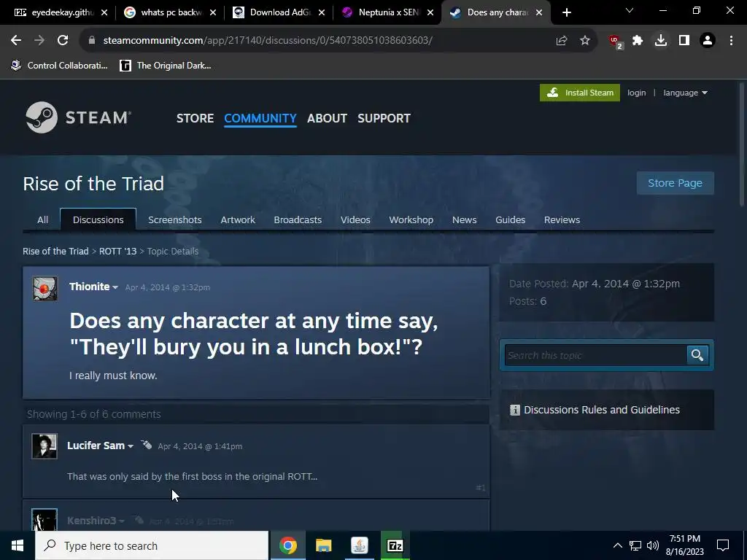The width and height of the screenshot is (747, 560).
Task: Open the Windows Start menu
Action: tap(18, 545)
